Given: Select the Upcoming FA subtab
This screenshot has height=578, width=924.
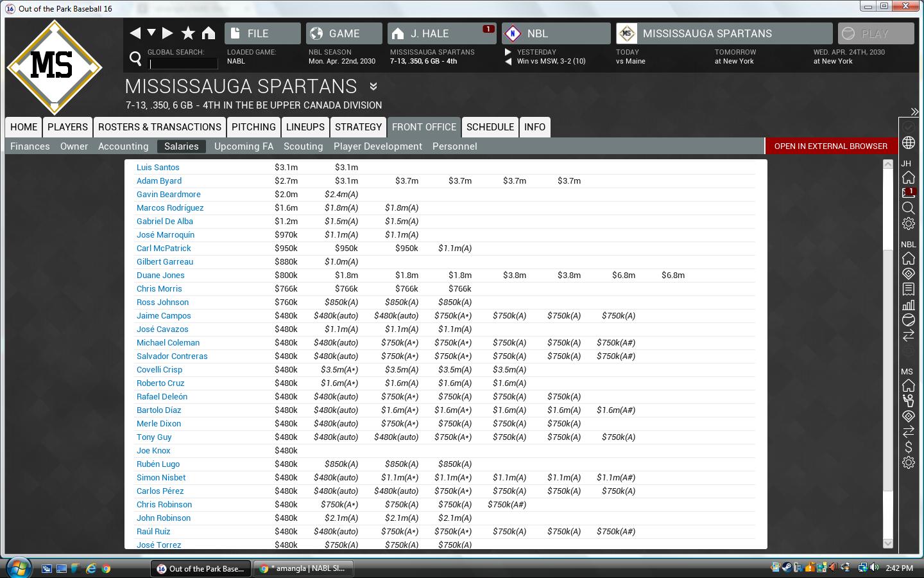Looking at the screenshot, I should coord(243,146).
